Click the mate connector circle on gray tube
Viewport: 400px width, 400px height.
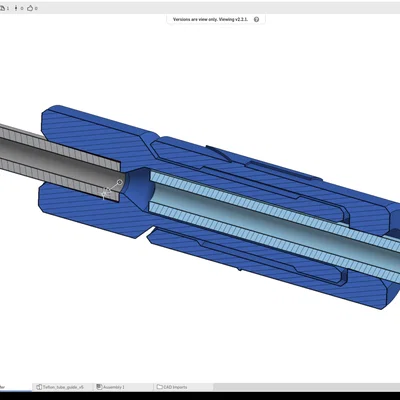(x=120, y=182)
